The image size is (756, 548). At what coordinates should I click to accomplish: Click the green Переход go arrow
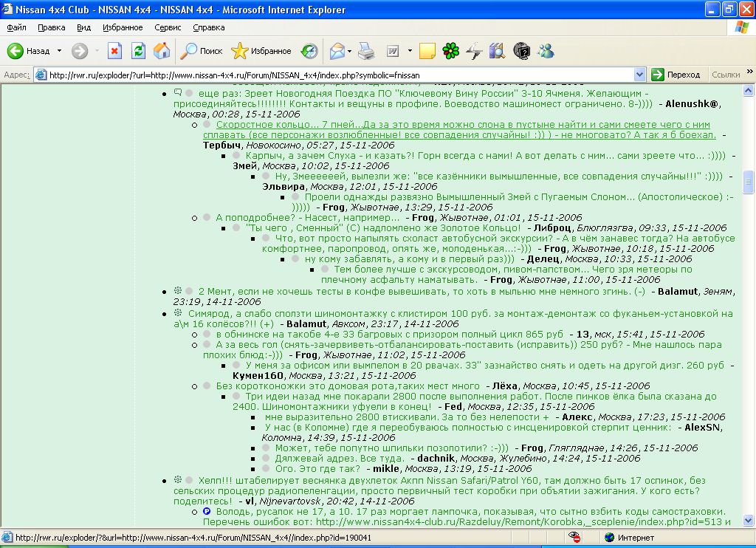[658, 75]
